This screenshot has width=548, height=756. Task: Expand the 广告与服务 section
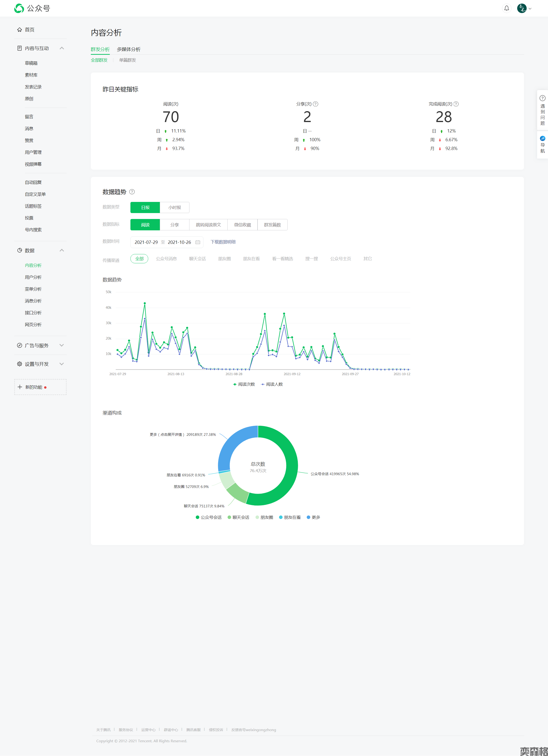(62, 345)
